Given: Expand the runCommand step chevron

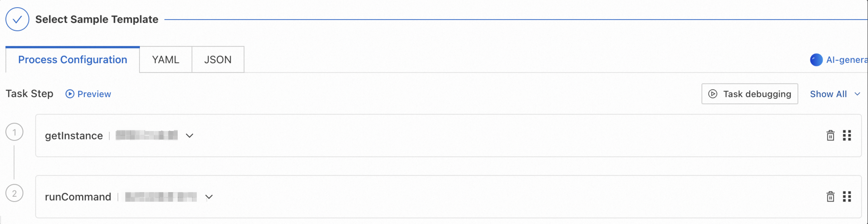Looking at the screenshot, I should point(209,197).
